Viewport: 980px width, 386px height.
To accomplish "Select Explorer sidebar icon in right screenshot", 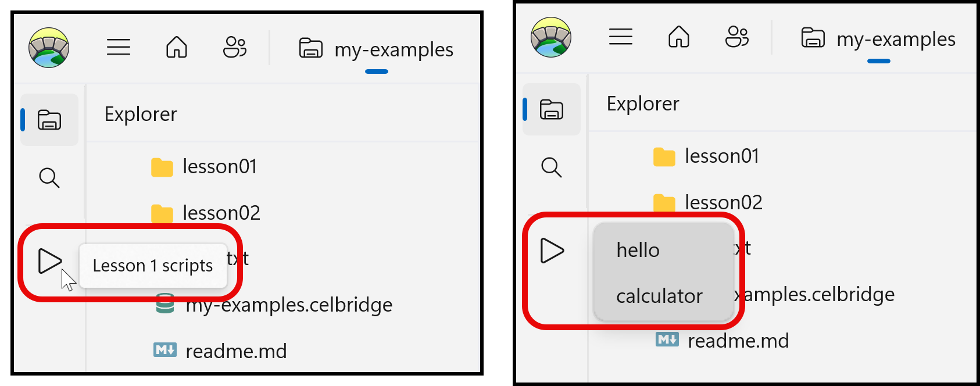I will 552,109.
